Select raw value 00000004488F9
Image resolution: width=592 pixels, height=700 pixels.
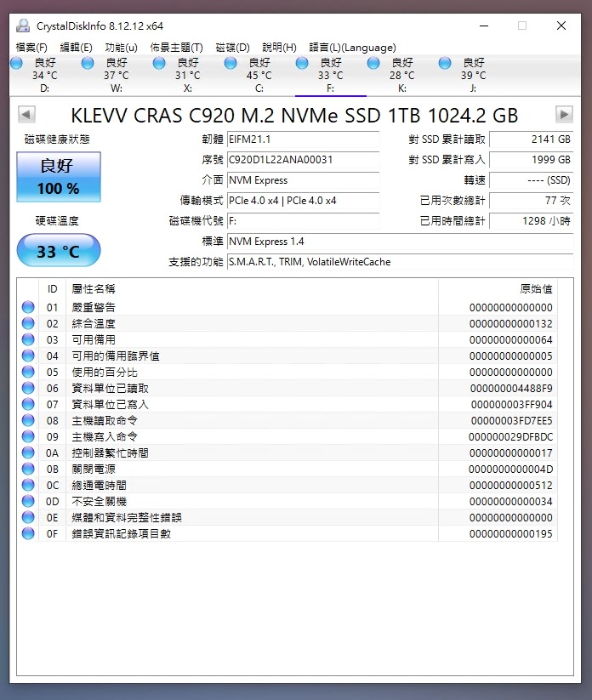(x=511, y=389)
